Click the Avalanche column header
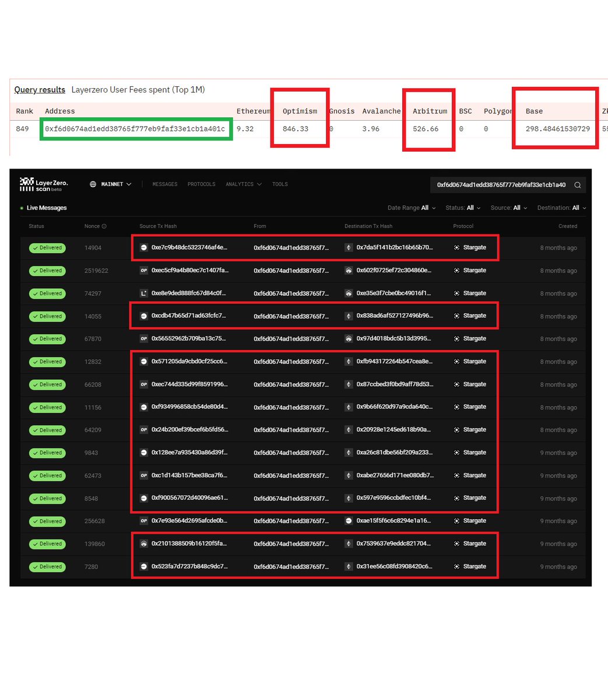This screenshot has width=608, height=700. click(x=381, y=111)
